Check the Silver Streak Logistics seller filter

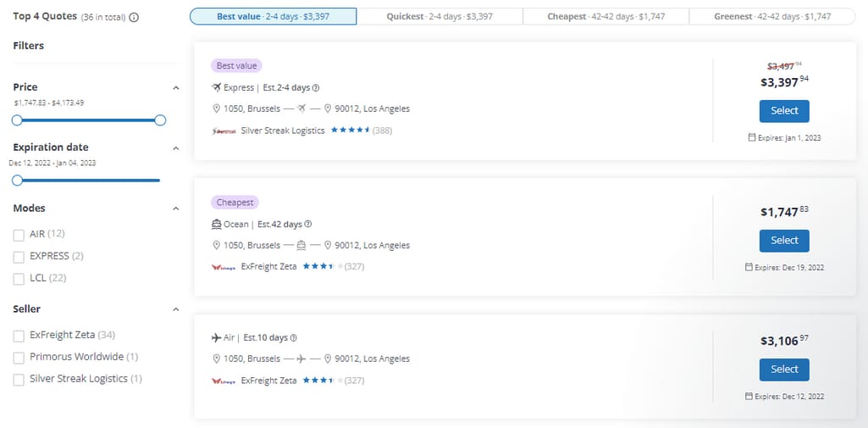(x=19, y=380)
